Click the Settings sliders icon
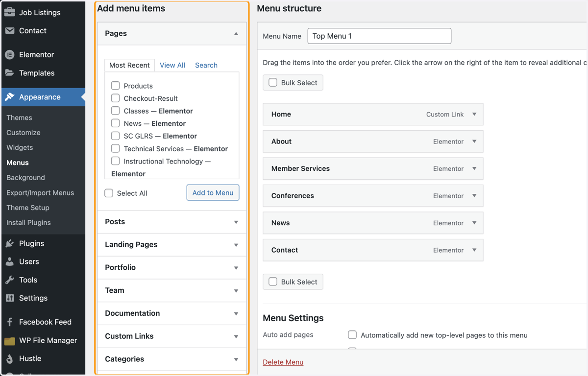 click(10, 298)
